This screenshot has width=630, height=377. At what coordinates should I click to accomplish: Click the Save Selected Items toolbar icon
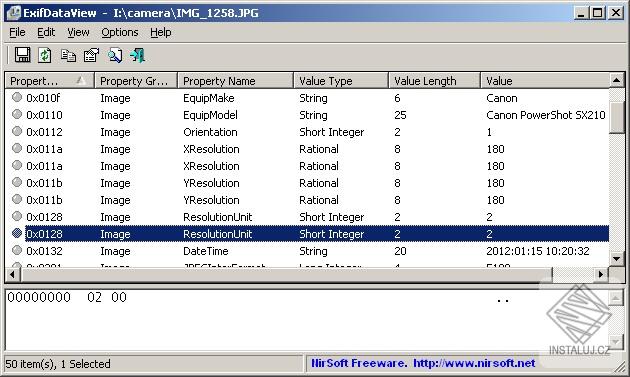[x=22, y=55]
